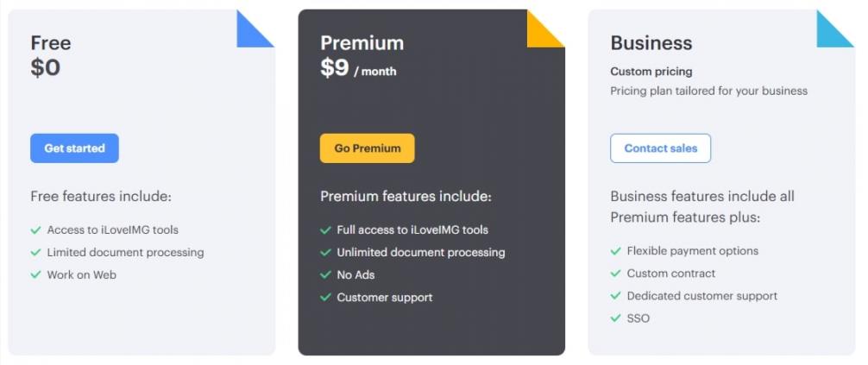Select the Free plan heading

[51, 43]
